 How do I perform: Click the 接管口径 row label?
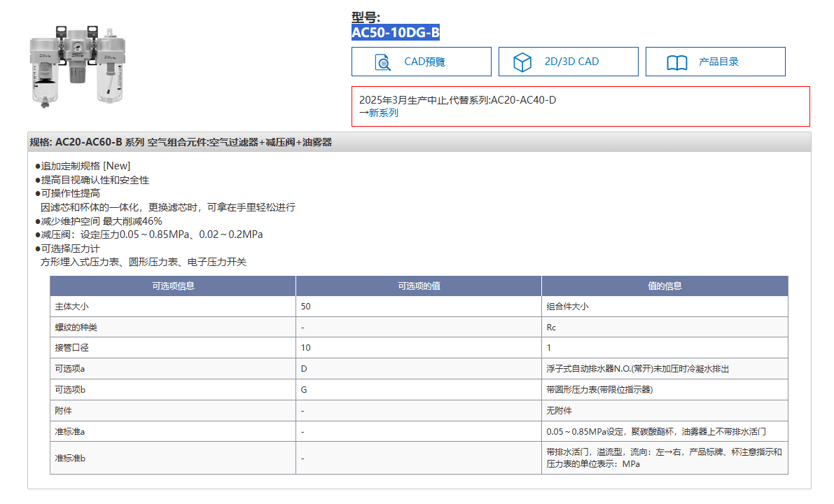coord(72,348)
